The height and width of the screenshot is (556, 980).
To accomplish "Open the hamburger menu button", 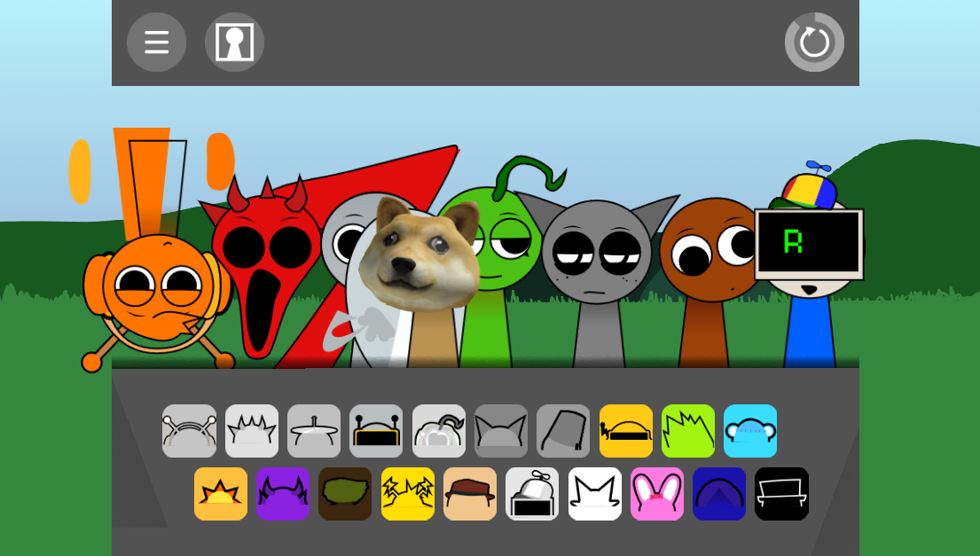I will click(156, 43).
